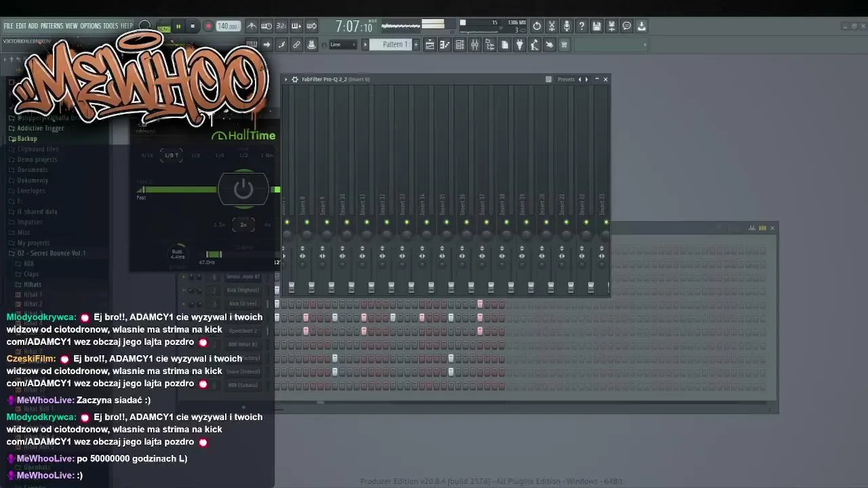868x488 pixels.
Task: Toggle the overdub/blend recording icon
Action: coord(296,26)
